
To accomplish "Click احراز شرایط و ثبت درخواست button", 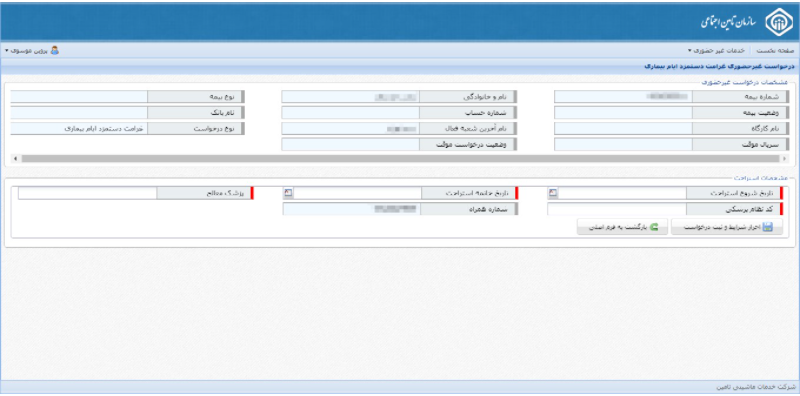I will click(727, 228).
